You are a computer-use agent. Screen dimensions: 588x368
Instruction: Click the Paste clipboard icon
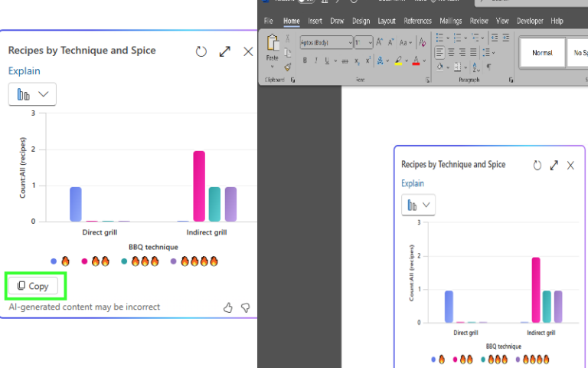[272, 44]
